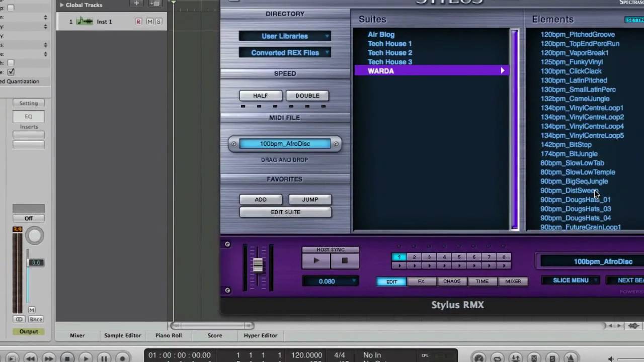Record-enable the Inst 1 track
The image size is (644, 362).
(138, 22)
